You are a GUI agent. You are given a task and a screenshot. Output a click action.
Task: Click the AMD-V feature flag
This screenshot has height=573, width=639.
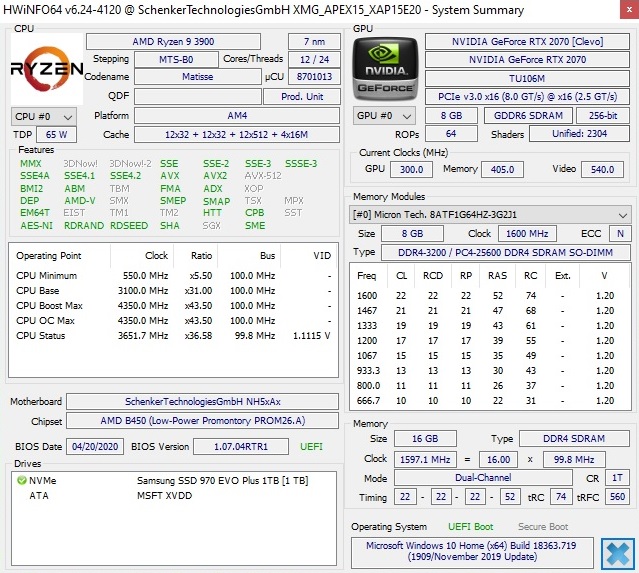coord(80,201)
